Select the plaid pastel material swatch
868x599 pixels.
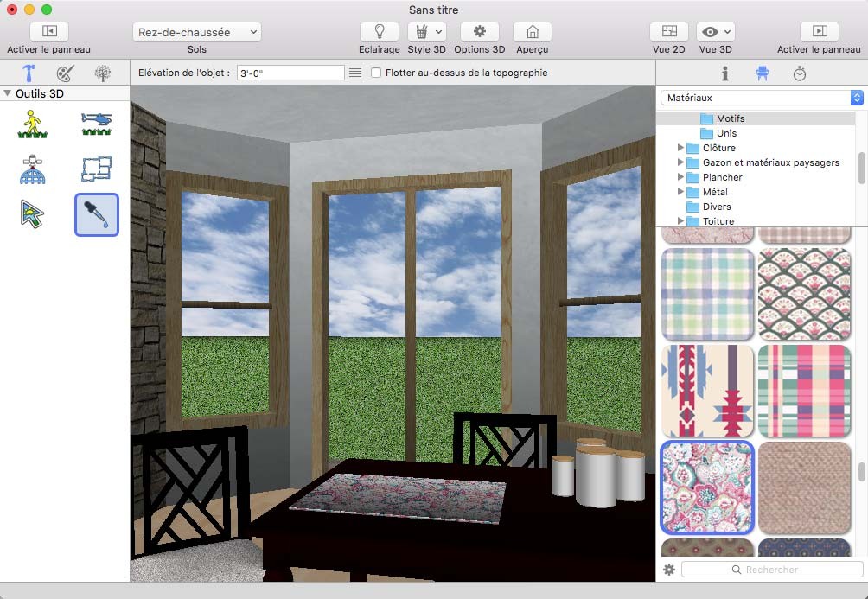coord(708,294)
